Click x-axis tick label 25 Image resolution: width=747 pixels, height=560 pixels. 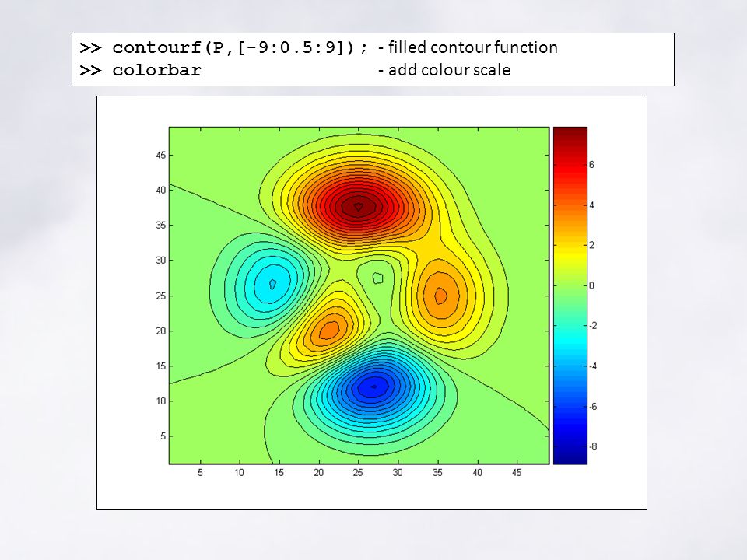358,472
